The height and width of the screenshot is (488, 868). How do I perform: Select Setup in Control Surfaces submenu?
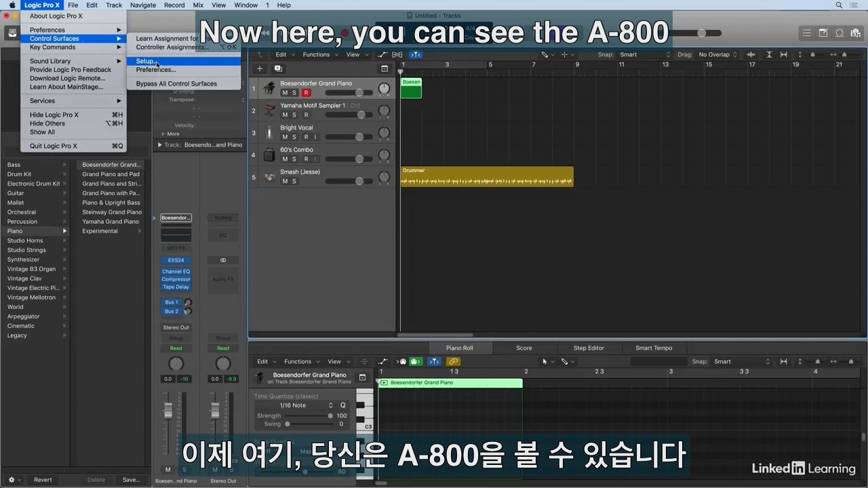pyautogui.click(x=184, y=61)
